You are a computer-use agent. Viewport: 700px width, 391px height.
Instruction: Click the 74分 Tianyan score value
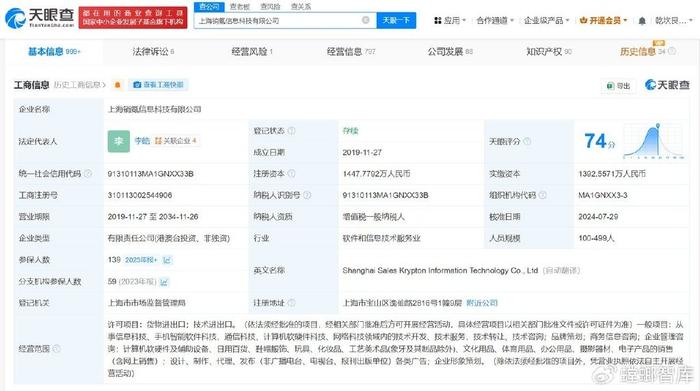tap(600, 141)
